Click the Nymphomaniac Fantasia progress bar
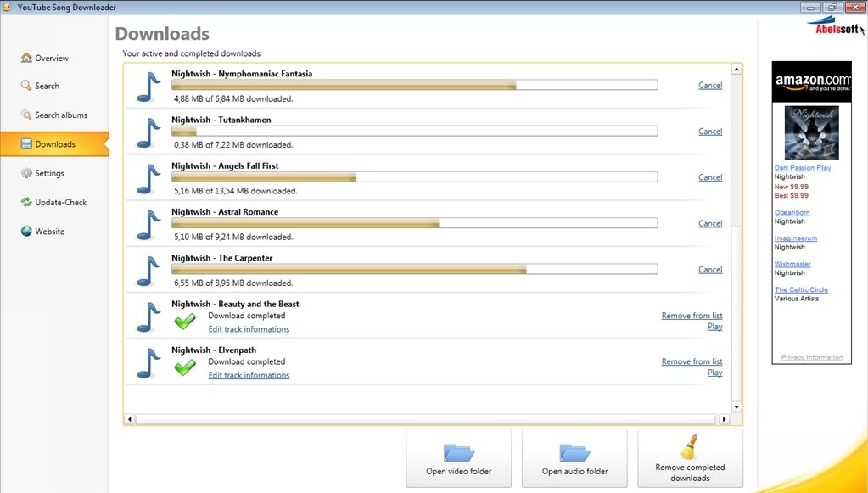868x493 pixels. pyautogui.click(x=415, y=85)
